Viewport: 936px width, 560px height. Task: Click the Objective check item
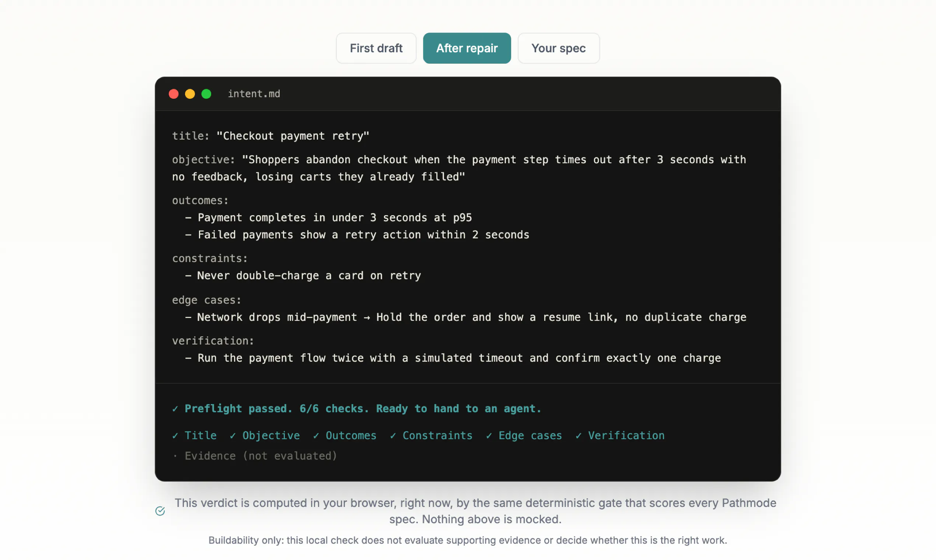pyautogui.click(x=265, y=435)
